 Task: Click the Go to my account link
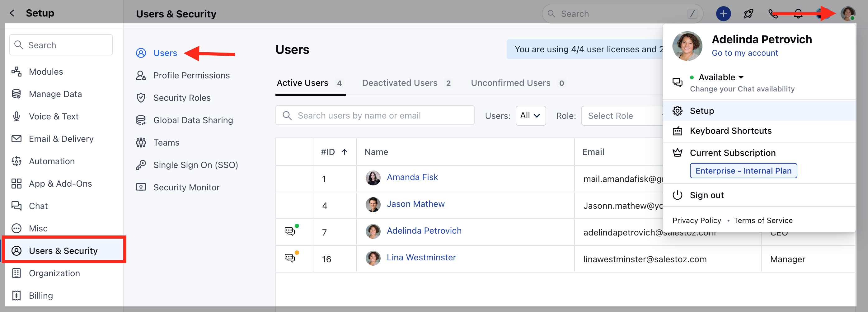(745, 53)
